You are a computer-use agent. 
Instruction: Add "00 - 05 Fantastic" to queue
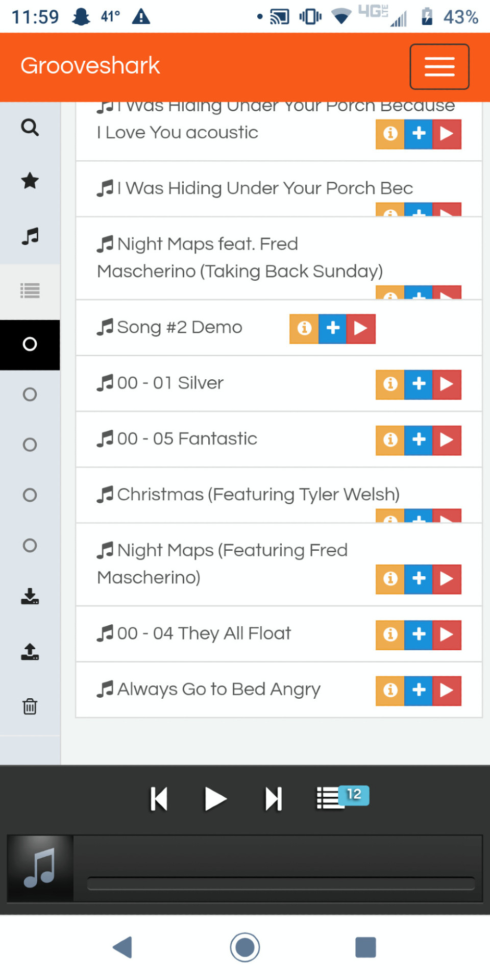coord(419,440)
